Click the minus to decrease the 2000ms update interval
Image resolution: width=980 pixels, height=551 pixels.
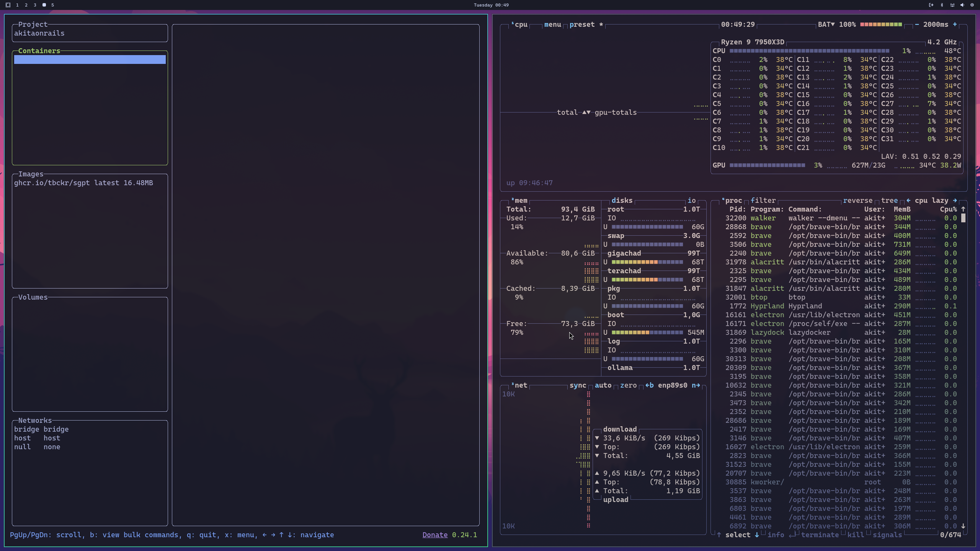(x=917, y=24)
